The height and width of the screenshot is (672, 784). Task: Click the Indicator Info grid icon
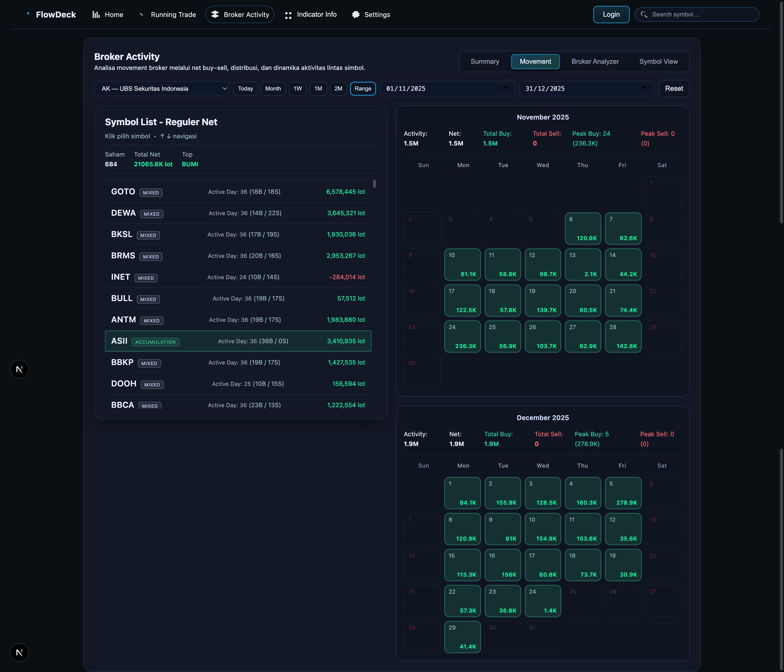coord(288,15)
